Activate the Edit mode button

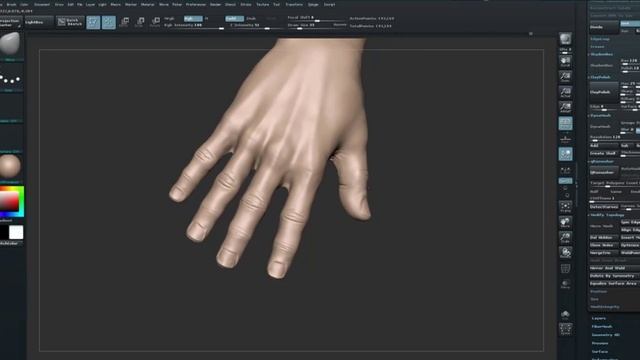93,22
